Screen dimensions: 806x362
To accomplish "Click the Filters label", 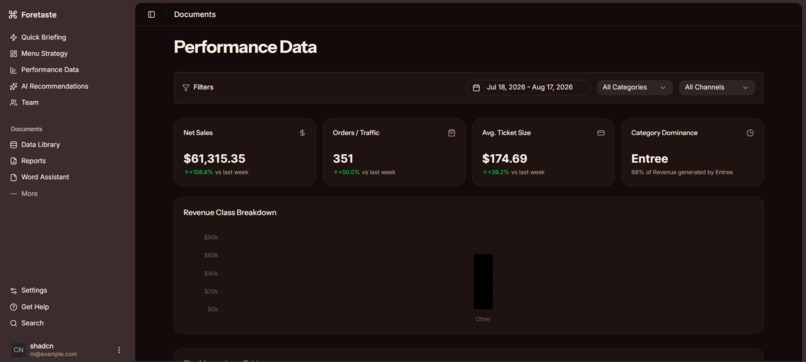I will [203, 87].
